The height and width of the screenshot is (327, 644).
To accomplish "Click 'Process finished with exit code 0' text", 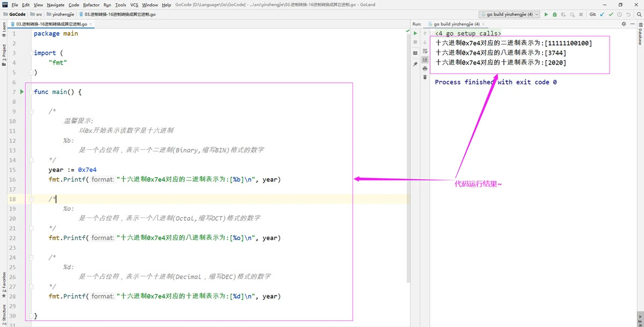I will click(x=495, y=82).
